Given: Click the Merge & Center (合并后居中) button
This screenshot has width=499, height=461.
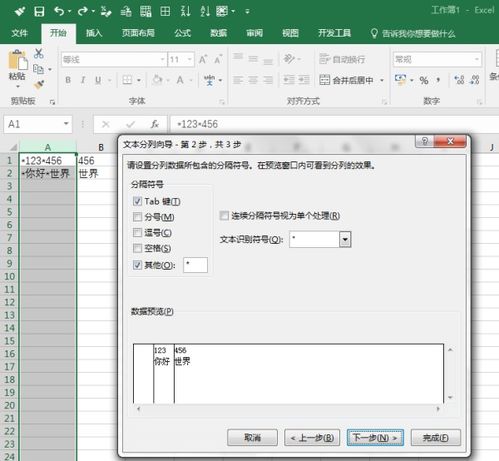Looking at the screenshot, I should [x=347, y=80].
